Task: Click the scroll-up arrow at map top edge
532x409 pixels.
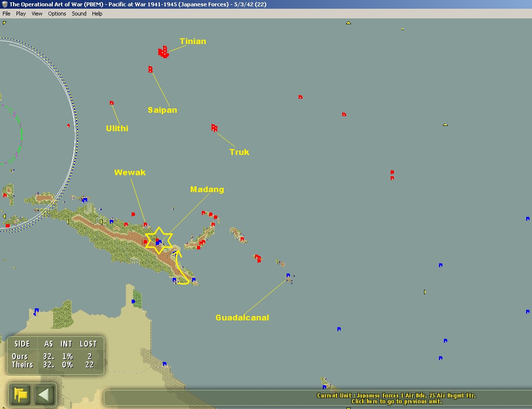Action: (x=348, y=23)
